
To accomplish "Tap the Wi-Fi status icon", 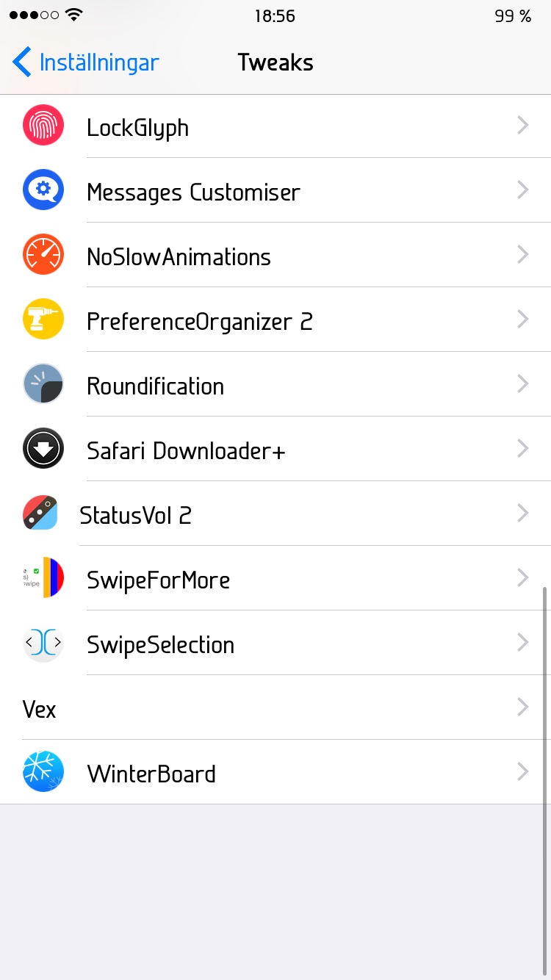I will tap(73, 15).
